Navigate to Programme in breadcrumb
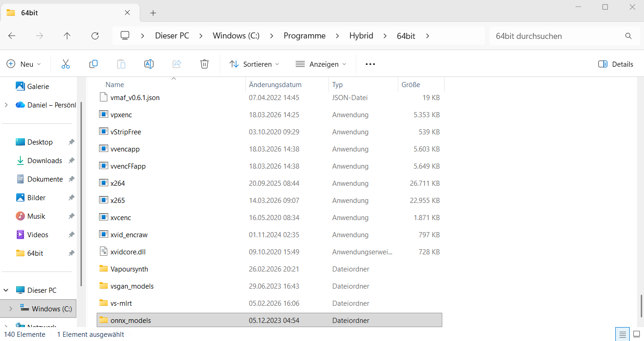Screen dimensions: 644x341 (304, 36)
